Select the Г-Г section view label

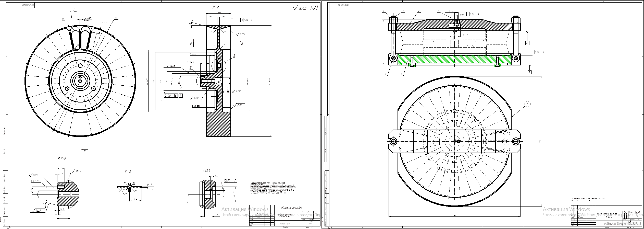[x=216, y=8]
